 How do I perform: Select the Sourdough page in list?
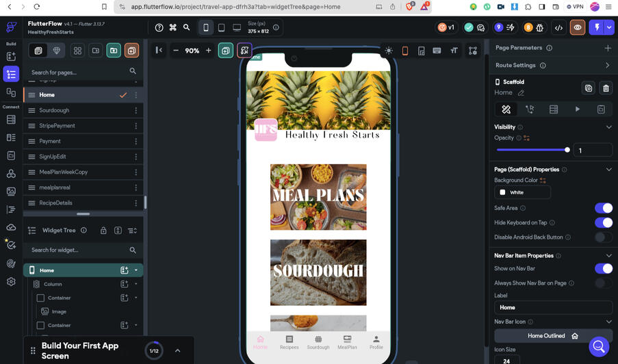[x=54, y=110]
